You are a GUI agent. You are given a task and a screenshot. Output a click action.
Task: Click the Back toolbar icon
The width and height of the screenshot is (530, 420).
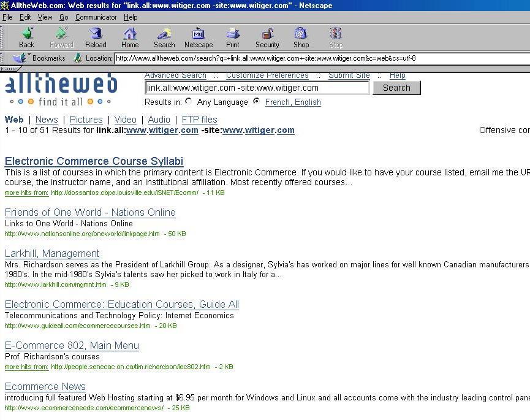[27, 37]
